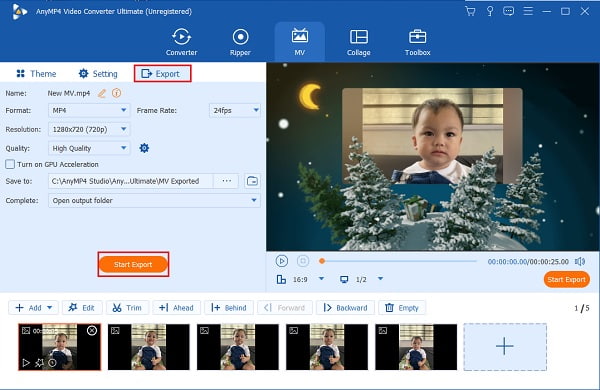Select the Setting tab
The image size is (600, 390).
pos(98,73)
